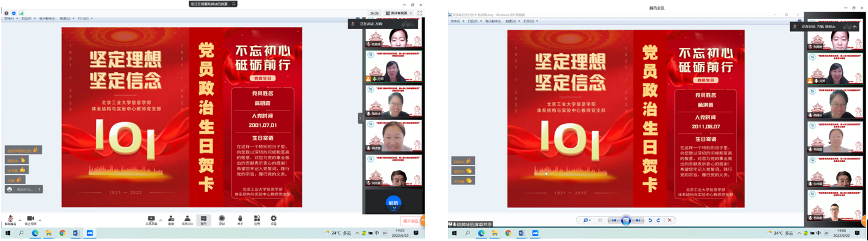Click the red leave meeting button
The image size is (868, 241).
tap(411, 221)
